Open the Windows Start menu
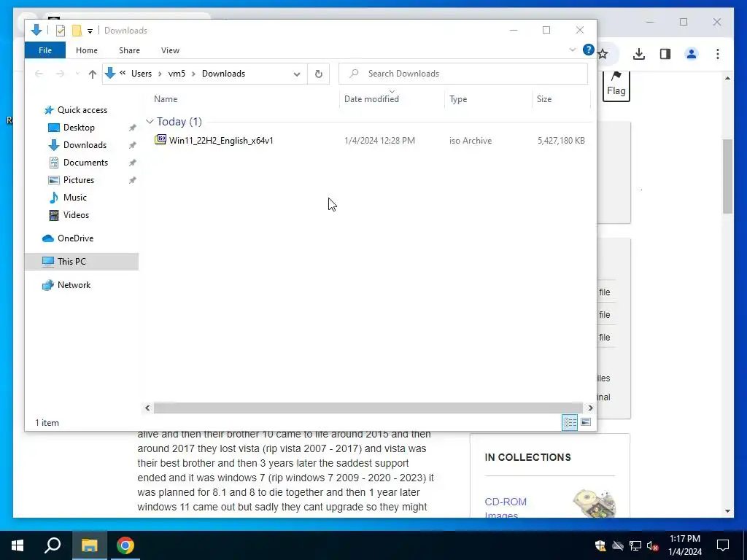 point(18,545)
